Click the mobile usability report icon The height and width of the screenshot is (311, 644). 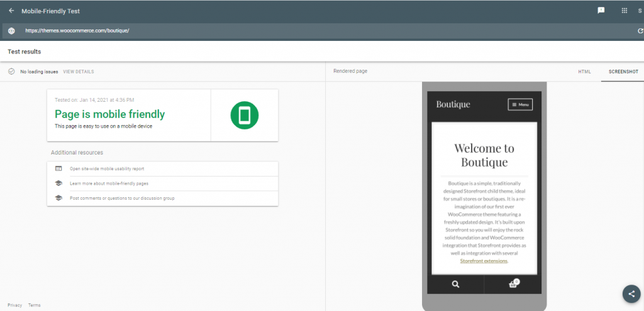click(58, 168)
